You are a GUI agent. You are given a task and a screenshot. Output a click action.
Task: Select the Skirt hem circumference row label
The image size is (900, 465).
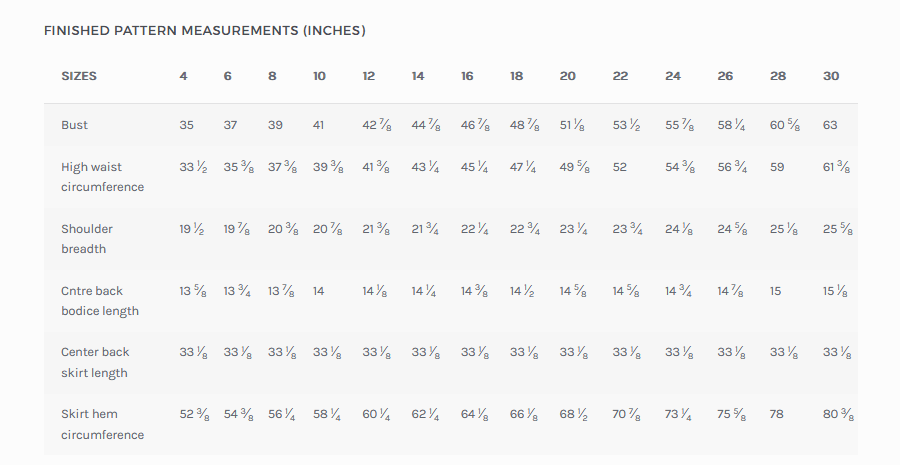102,424
